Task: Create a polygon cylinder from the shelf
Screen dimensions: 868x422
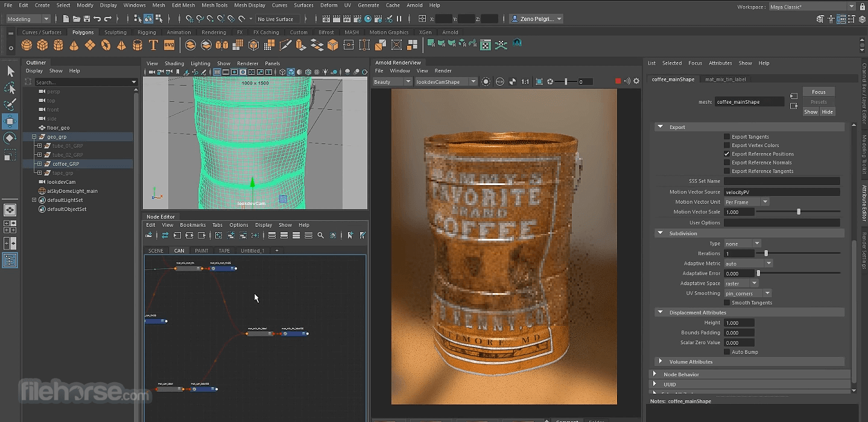Action: [x=58, y=45]
